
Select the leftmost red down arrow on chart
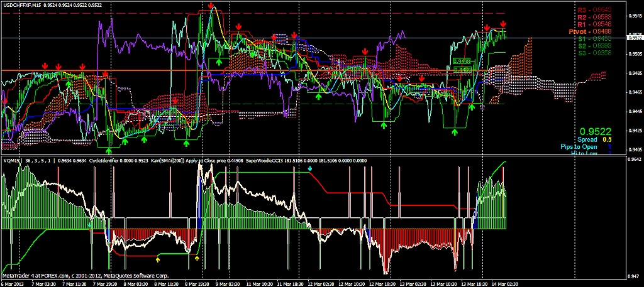5,100
